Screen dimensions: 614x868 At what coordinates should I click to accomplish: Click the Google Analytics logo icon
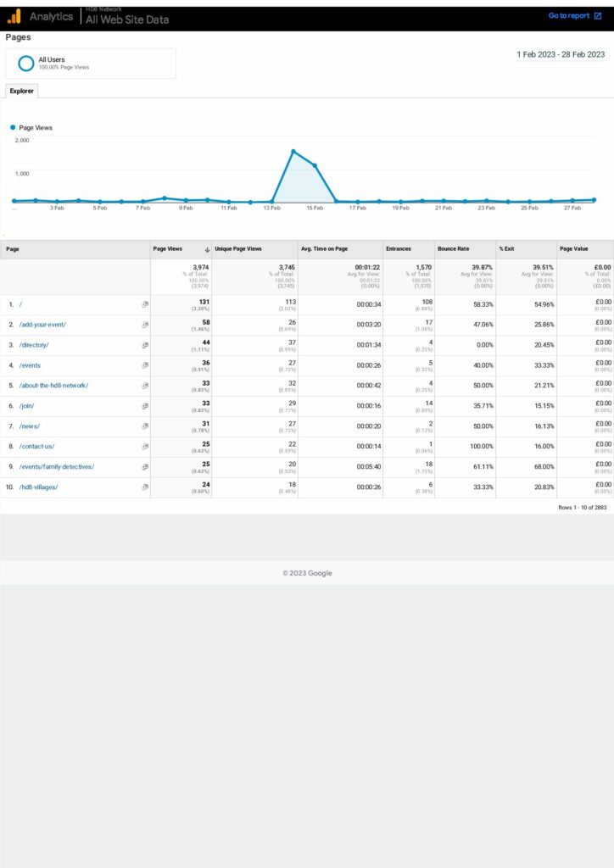[x=14, y=16]
